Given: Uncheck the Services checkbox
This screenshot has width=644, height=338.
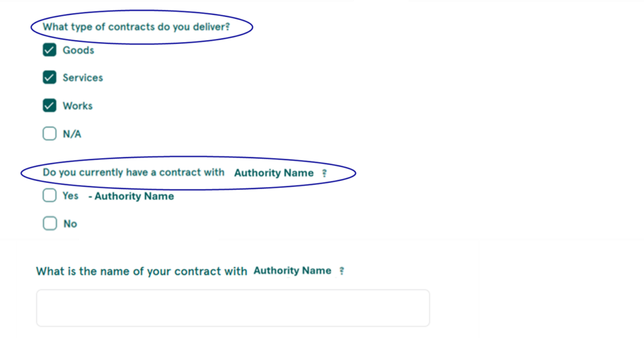Looking at the screenshot, I should pyautogui.click(x=49, y=77).
